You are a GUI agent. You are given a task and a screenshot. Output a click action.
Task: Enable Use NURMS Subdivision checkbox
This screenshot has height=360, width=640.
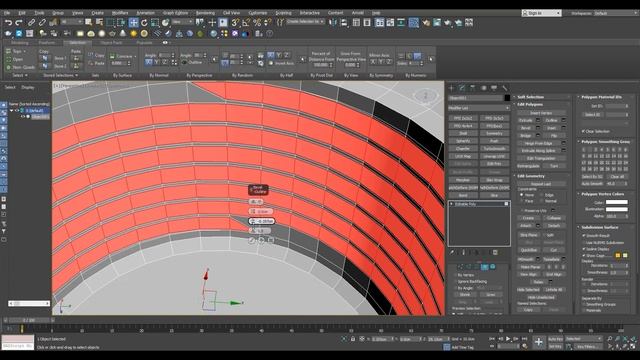(x=584, y=242)
